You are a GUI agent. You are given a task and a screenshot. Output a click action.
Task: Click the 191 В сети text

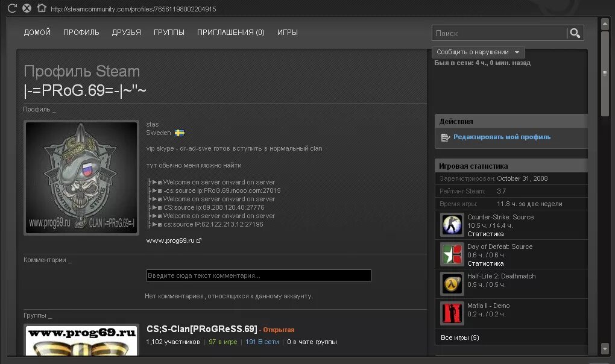(x=262, y=342)
